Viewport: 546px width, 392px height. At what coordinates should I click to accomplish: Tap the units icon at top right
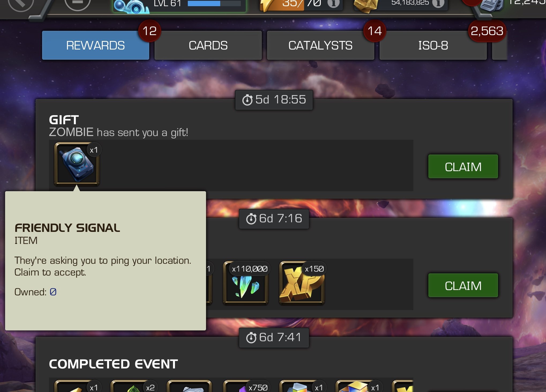pyautogui.click(x=491, y=5)
